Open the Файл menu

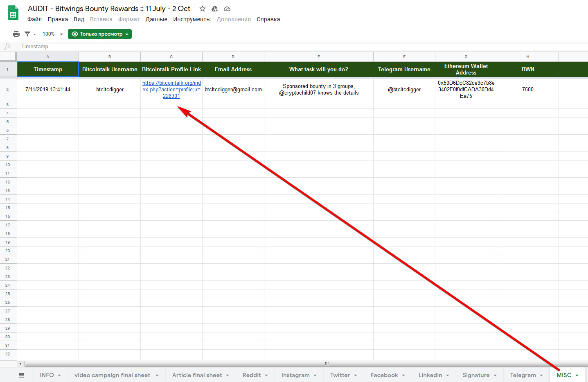coord(34,19)
